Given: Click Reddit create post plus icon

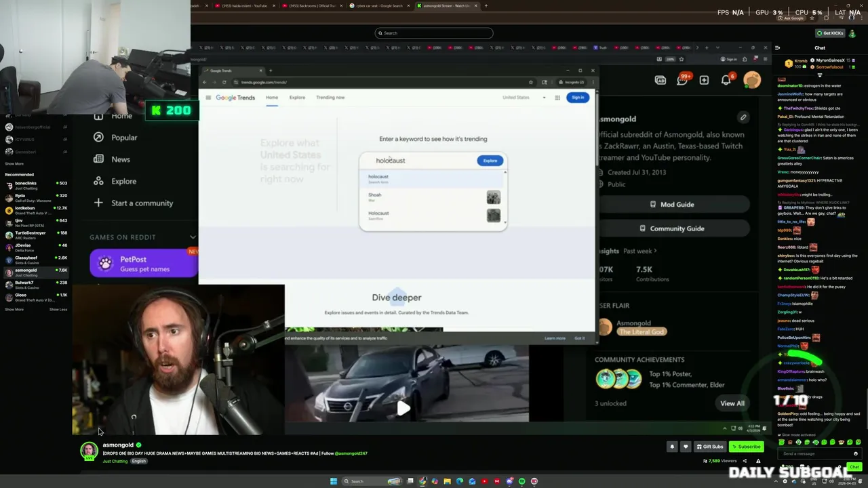Looking at the screenshot, I should pos(704,80).
